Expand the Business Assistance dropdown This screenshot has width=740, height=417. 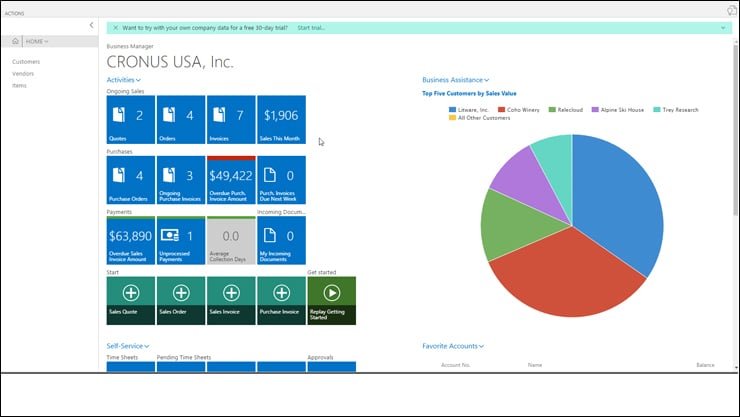click(x=455, y=80)
